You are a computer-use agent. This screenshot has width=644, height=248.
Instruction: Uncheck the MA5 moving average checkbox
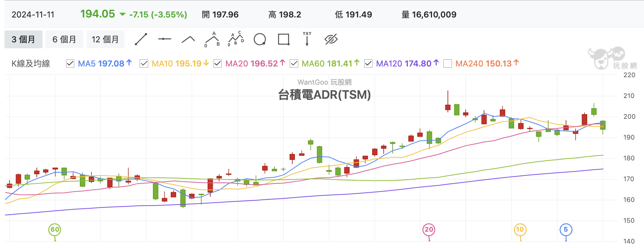point(70,63)
